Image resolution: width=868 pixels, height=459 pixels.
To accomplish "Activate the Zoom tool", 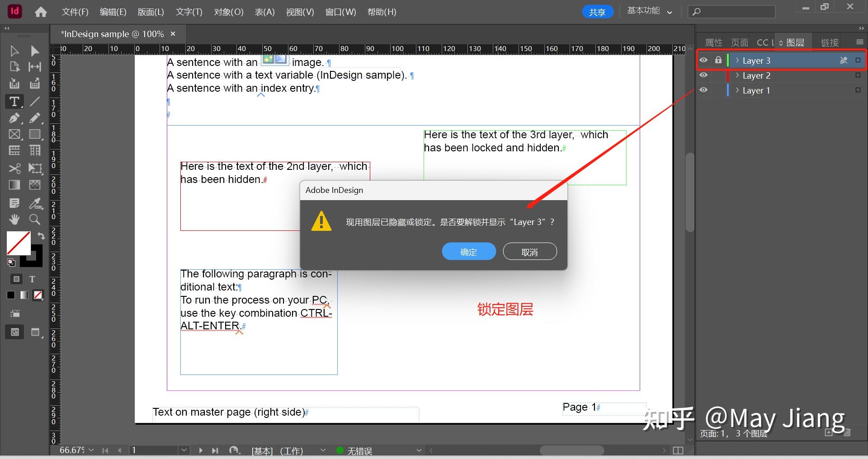I will click(34, 220).
